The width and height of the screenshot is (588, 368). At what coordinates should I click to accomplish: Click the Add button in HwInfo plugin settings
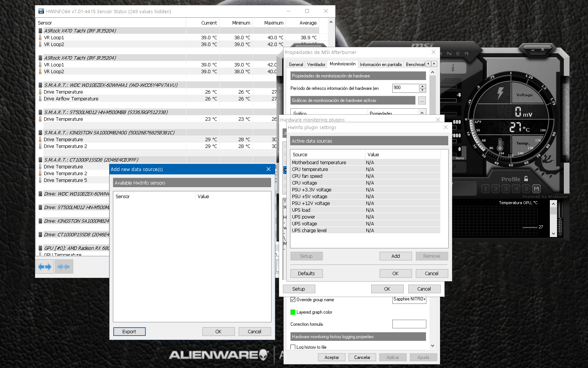click(x=395, y=256)
